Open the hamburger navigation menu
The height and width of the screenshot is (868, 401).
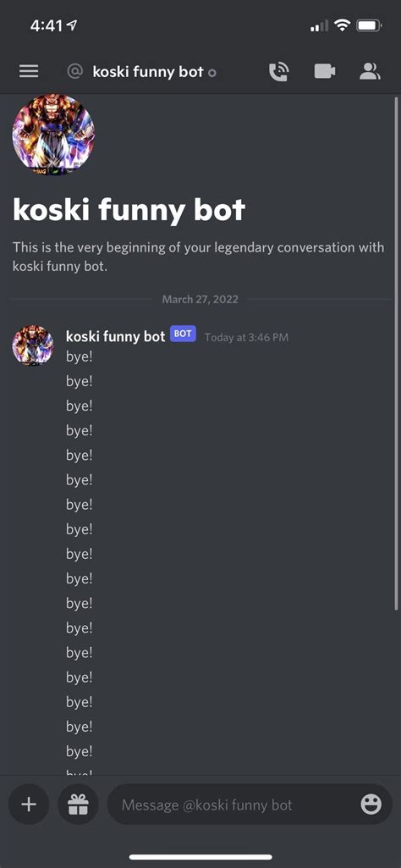pyautogui.click(x=29, y=71)
